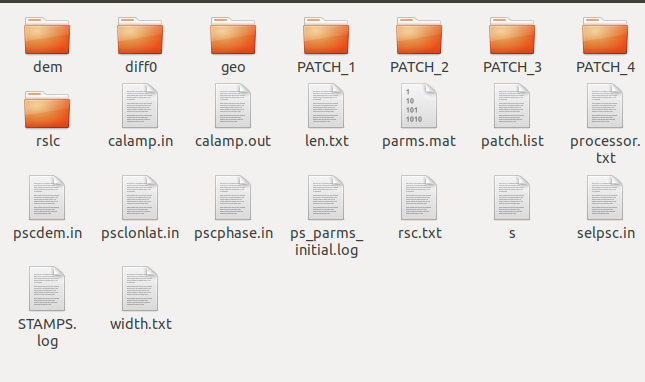Click the 'calamp.in' file name text
The height and width of the screenshot is (382, 645).
click(140, 141)
